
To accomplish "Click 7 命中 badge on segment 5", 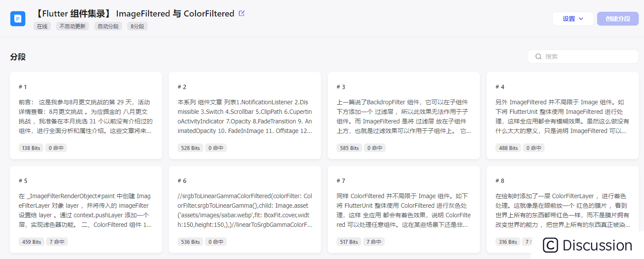I will 57,242.
